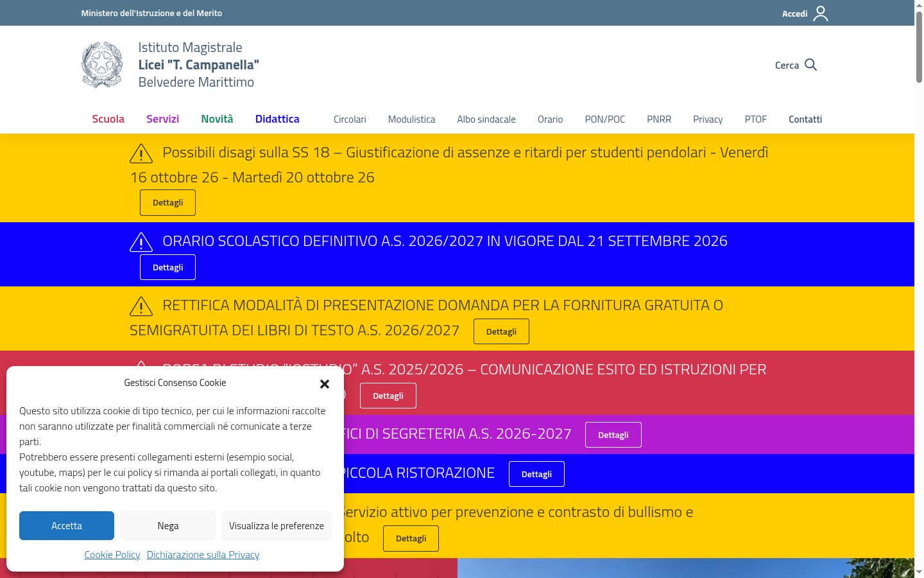
Task: Decline cookies with Nega button
Action: 168,526
